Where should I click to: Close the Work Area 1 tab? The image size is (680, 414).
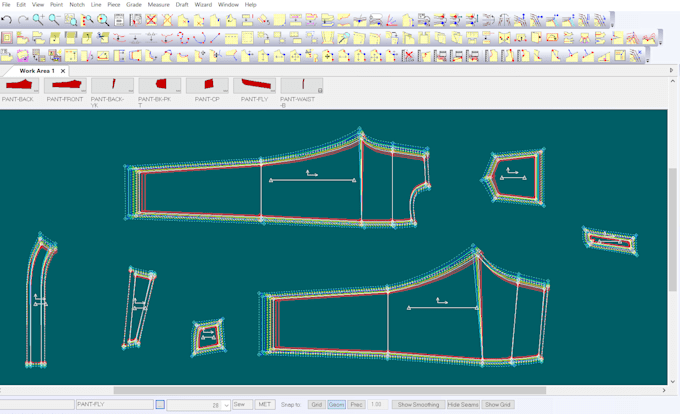[63, 71]
